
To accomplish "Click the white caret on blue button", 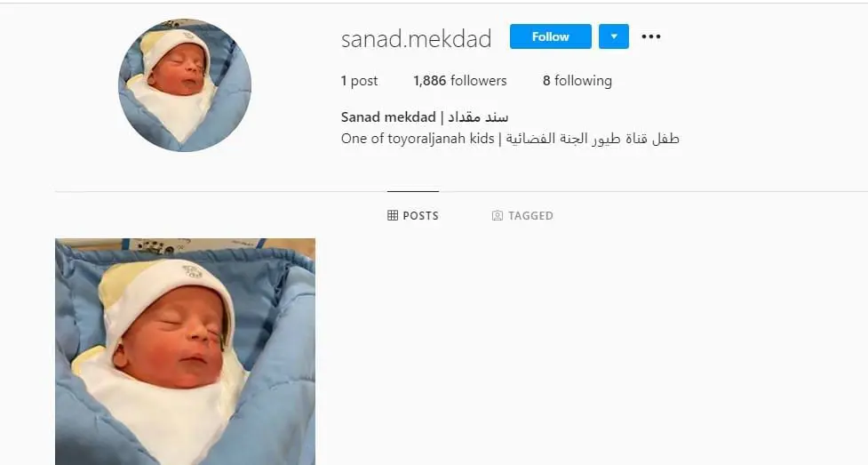I will [x=613, y=36].
